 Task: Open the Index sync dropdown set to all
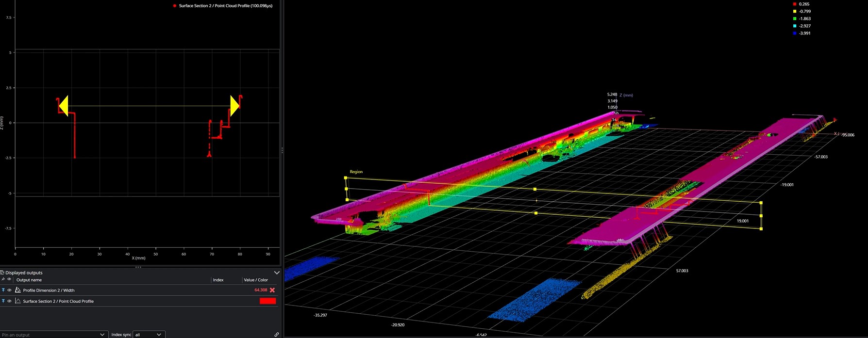click(x=149, y=335)
